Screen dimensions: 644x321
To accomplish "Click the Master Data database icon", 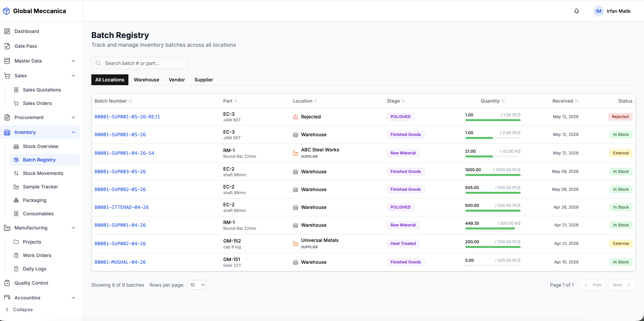I will [x=7, y=61].
